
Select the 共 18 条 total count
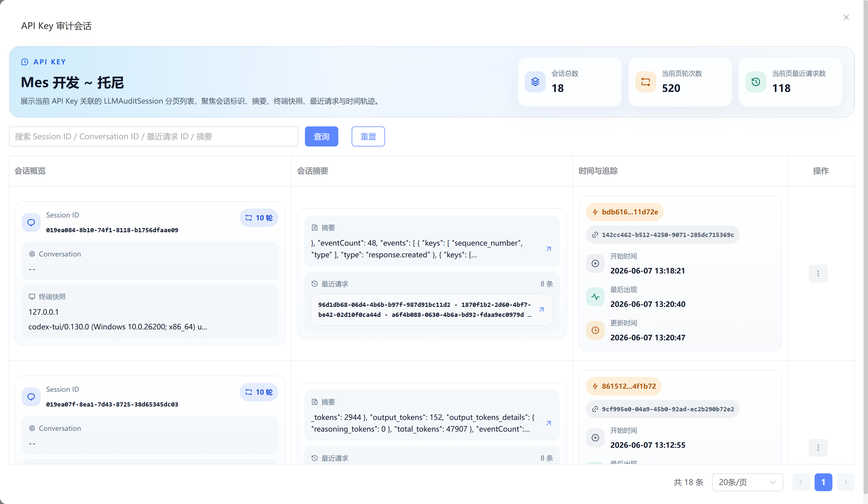click(689, 482)
